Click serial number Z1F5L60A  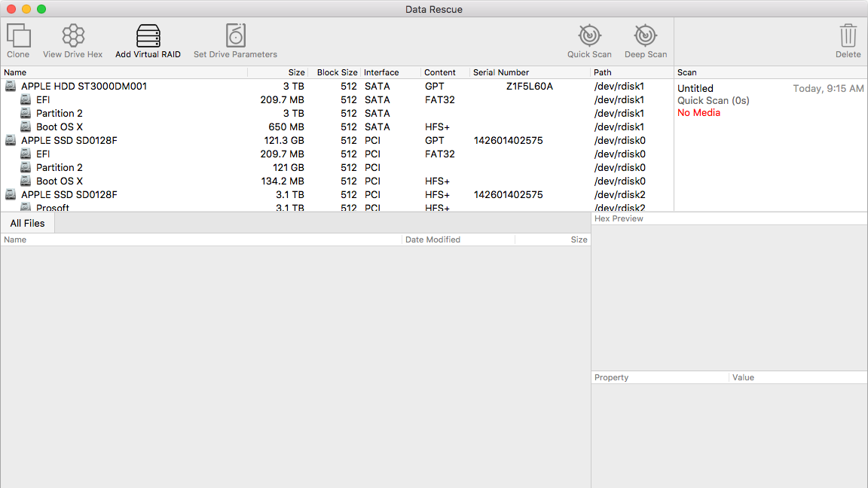530,87
